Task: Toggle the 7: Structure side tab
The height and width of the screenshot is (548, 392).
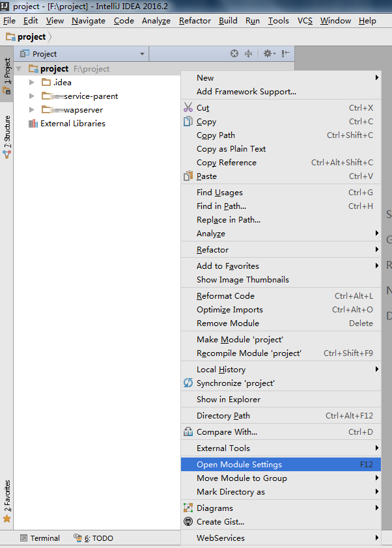Action: click(x=7, y=137)
